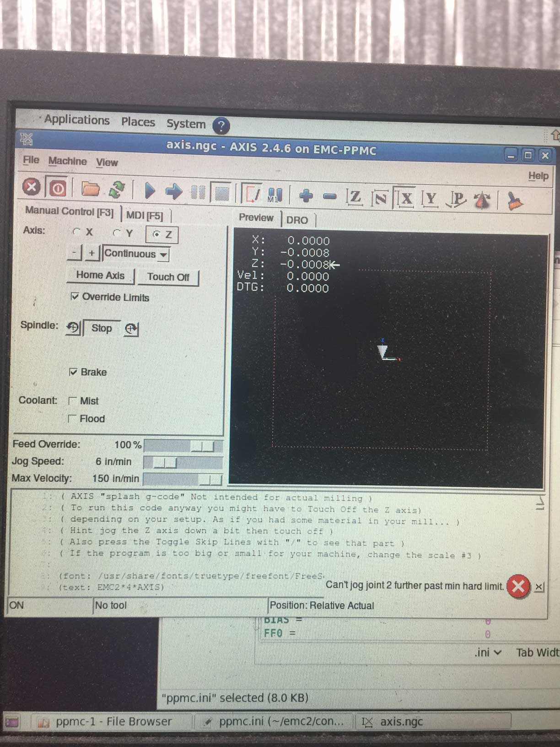
Task: Switch to the MDI [F5] tab
Action: [145, 215]
